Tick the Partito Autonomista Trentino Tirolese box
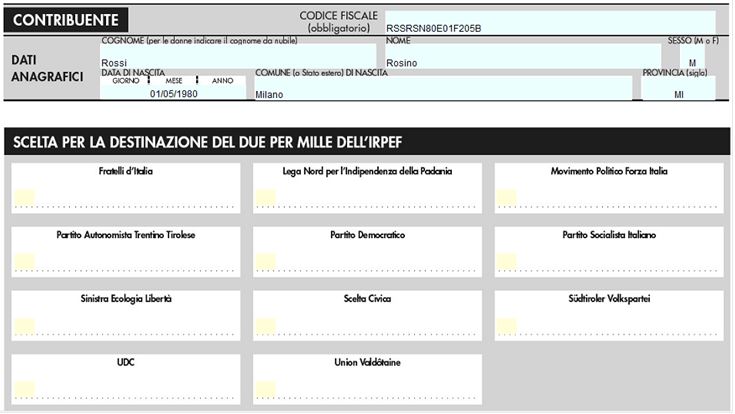 click(25, 261)
